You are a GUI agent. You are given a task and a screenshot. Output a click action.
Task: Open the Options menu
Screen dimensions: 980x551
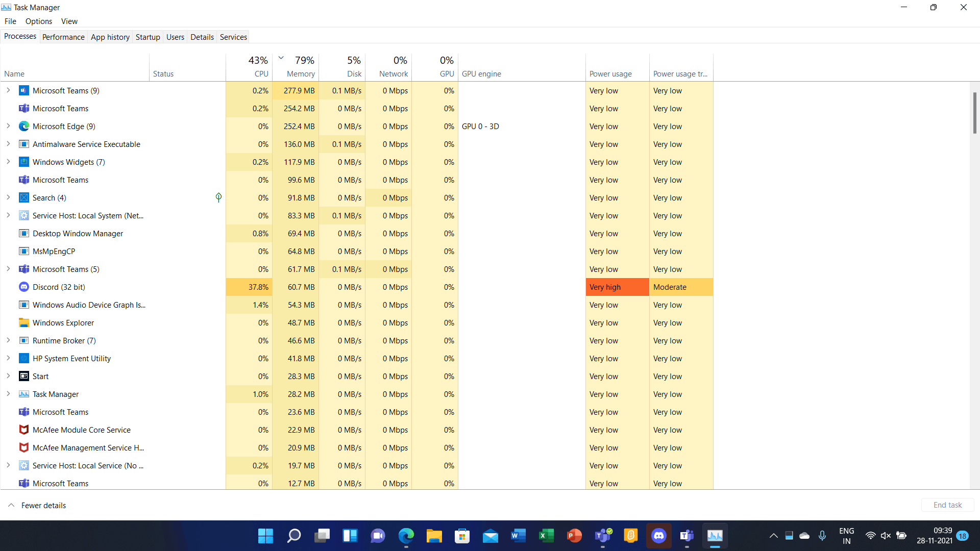[39, 21]
